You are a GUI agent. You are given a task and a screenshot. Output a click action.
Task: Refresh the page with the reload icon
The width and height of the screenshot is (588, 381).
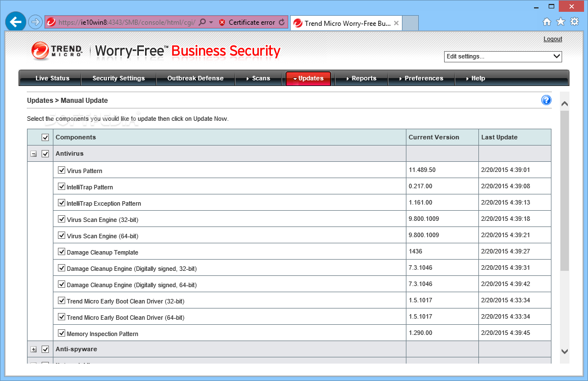tap(282, 22)
